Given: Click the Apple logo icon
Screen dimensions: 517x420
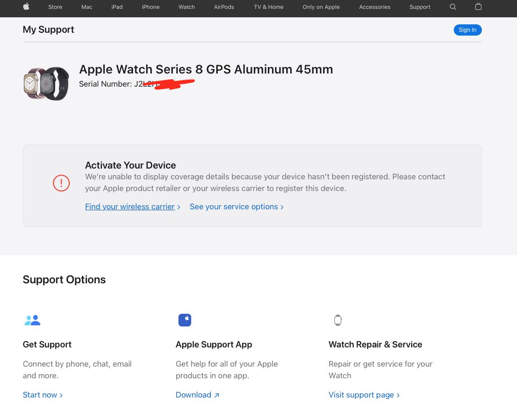Looking at the screenshot, I should [x=26, y=7].
